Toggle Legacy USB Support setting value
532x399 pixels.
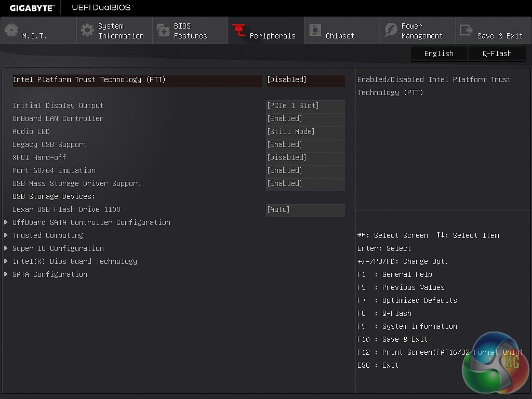(305, 144)
